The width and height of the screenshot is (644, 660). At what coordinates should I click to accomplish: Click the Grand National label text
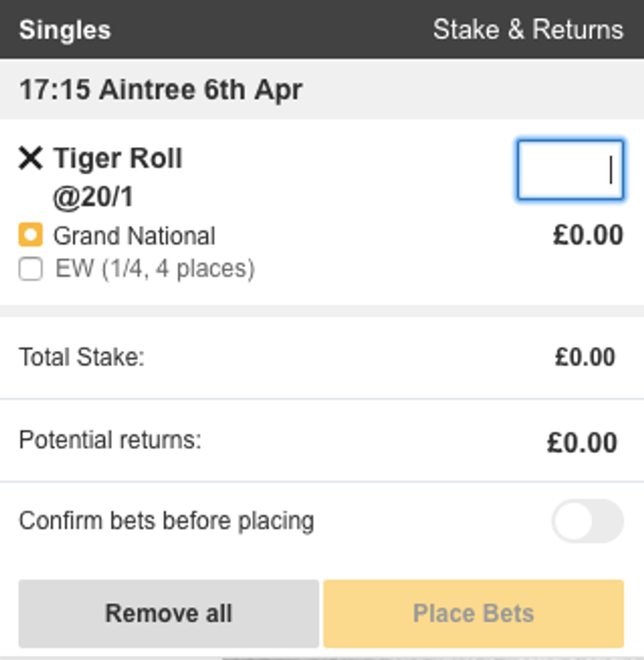(134, 236)
